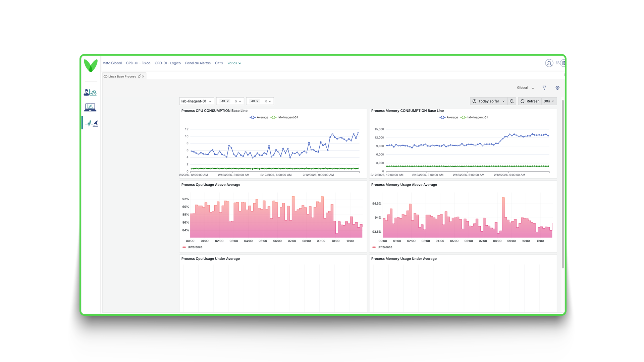Expand the Global scope dropdown
Viewport: 644px width, 362px height.
coord(526,88)
